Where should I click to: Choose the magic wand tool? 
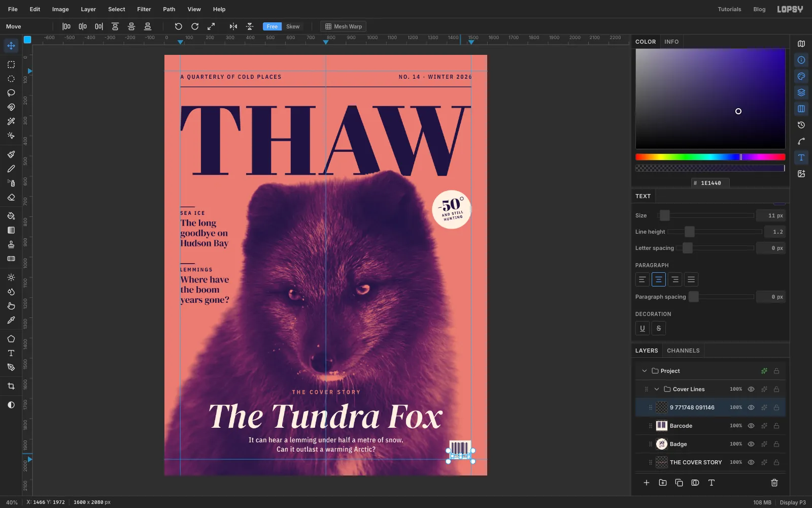tap(11, 121)
